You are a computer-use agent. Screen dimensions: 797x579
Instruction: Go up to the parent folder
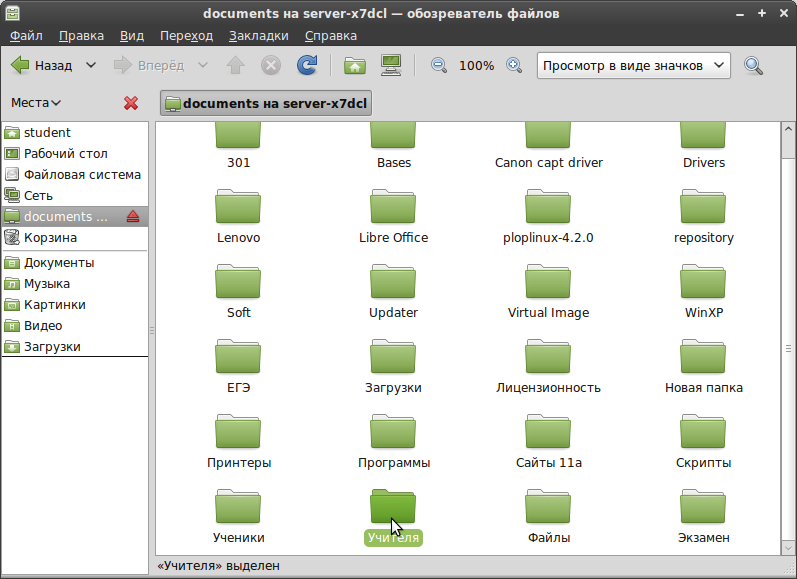pyautogui.click(x=236, y=66)
